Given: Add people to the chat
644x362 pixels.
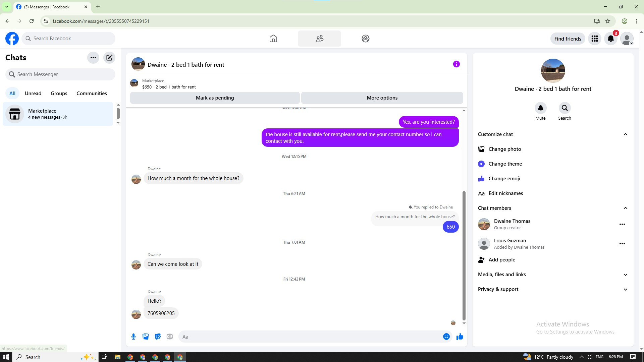Looking at the screenshot, I should pos(553,260).
